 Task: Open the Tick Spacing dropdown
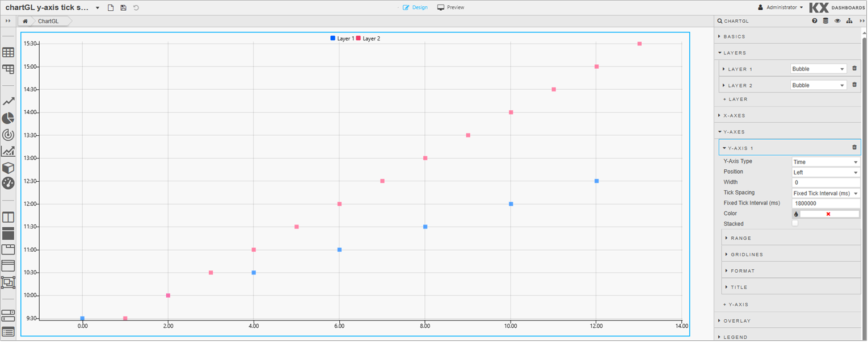(x=825, y=194)
